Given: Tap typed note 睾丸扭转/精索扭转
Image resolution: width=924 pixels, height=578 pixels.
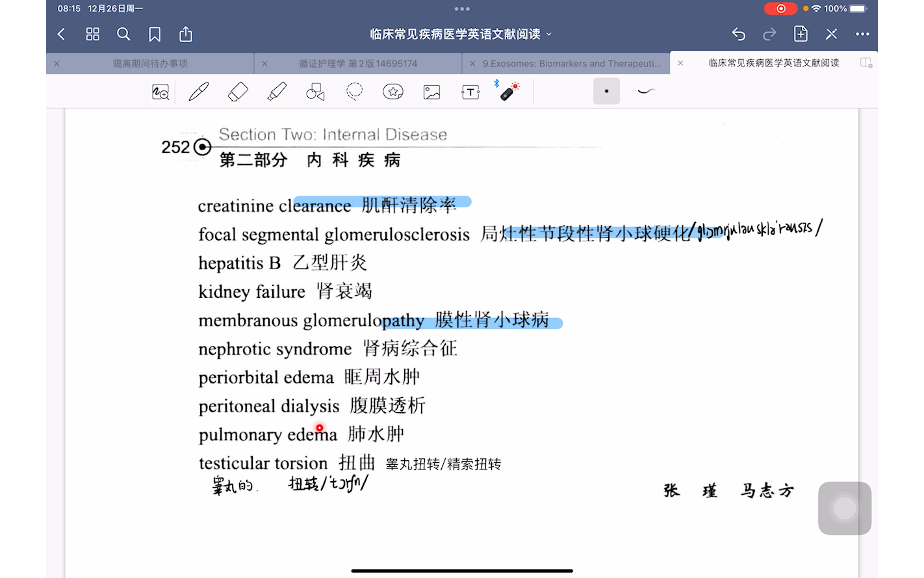Looking at the screenshot, I should click(x=443, y=464).
